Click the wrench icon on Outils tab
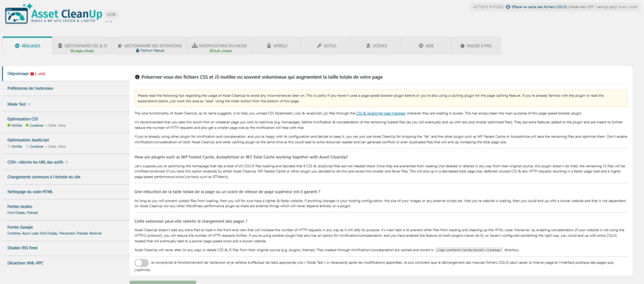This screenshot has height=284, width=644. point(319,46)
